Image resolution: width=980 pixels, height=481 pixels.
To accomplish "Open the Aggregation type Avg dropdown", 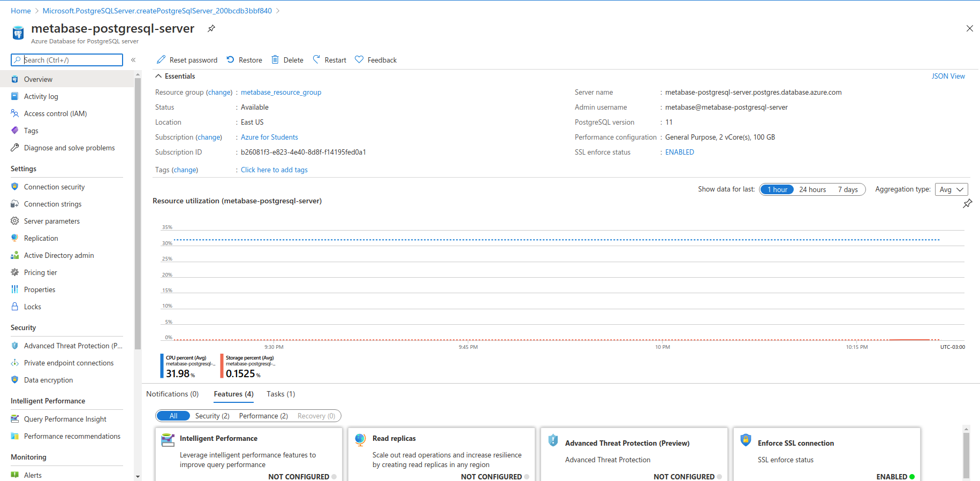I will [x=951, y=189].
